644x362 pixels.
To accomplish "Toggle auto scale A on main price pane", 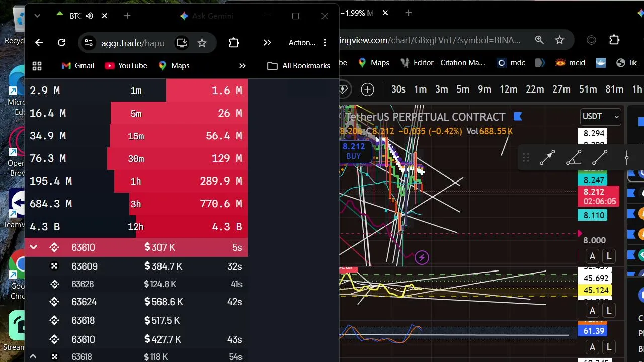I will [x=592, y=256].
